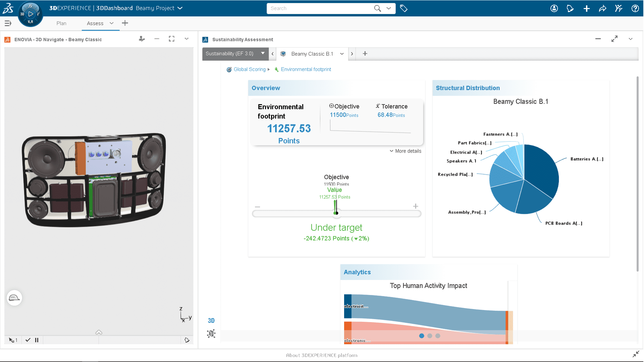Click the 3D visualization toggle icon
The height and width of the screenshot is (362, 644).
pyautogui.click(x=211, y=320)
